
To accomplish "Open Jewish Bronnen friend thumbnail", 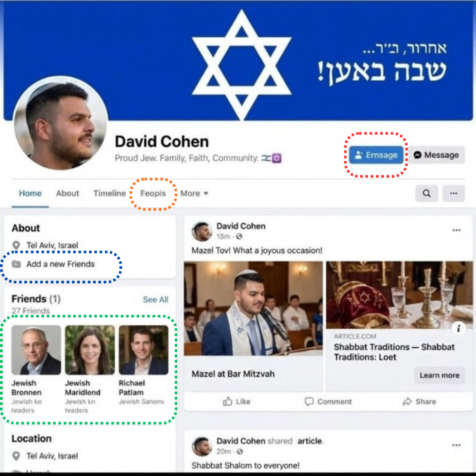I will coord(36,350).
